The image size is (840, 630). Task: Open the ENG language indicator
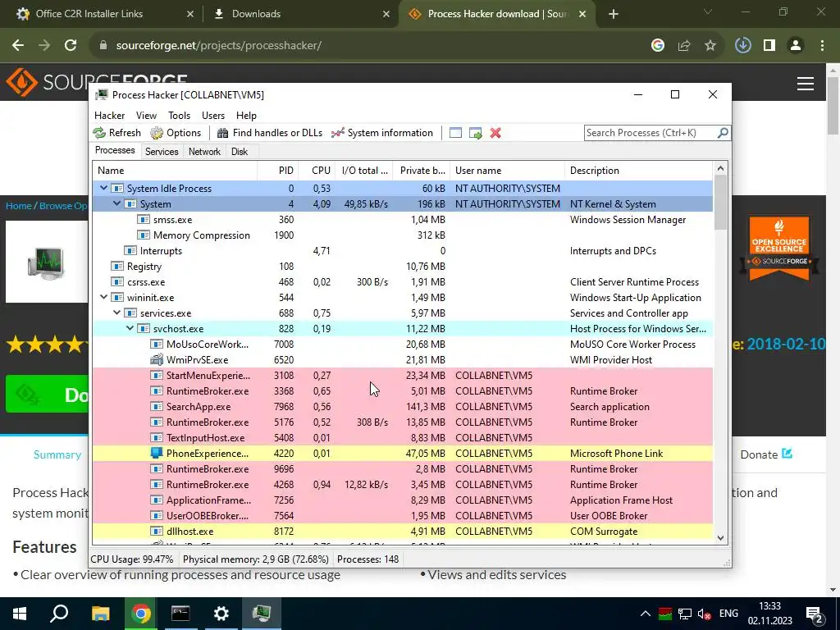[728, 614]
